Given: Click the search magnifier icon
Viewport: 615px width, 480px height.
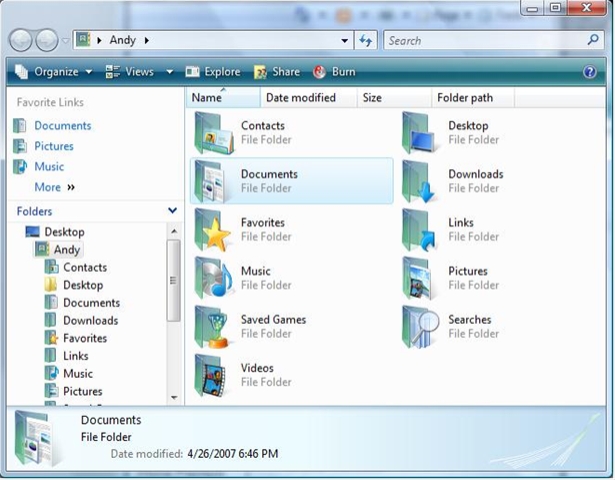Looking at the screenshot, I should click(x=593, y=40).
